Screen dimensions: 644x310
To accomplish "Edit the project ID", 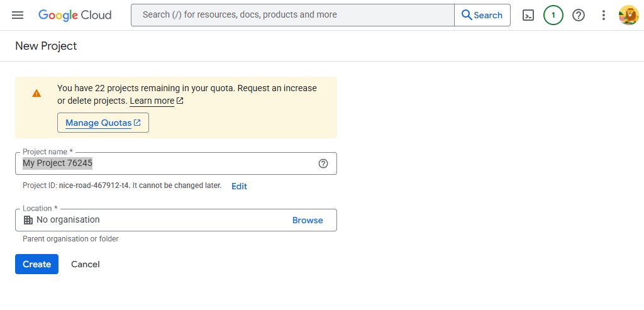I will pyautogui.click(x=239, y=186).
